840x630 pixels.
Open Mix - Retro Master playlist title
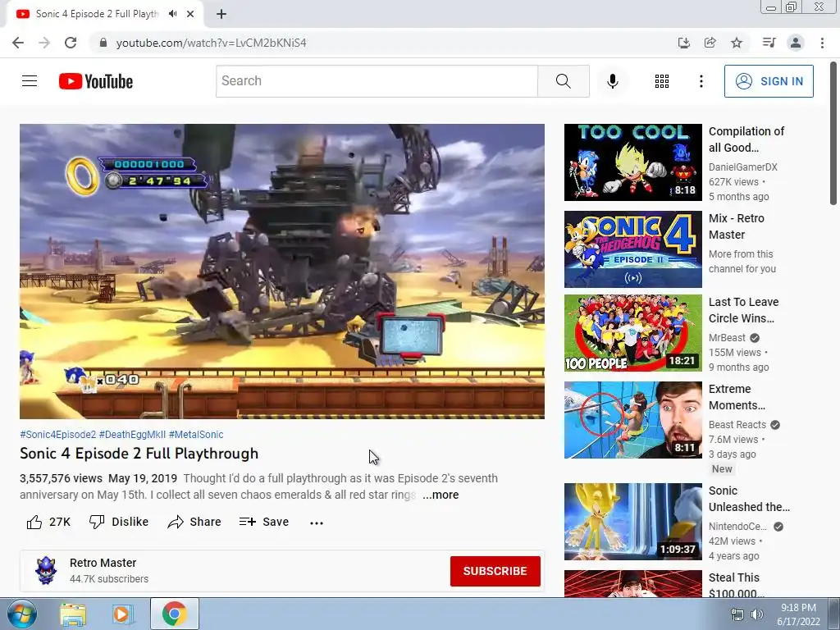[x=737, y=226]
